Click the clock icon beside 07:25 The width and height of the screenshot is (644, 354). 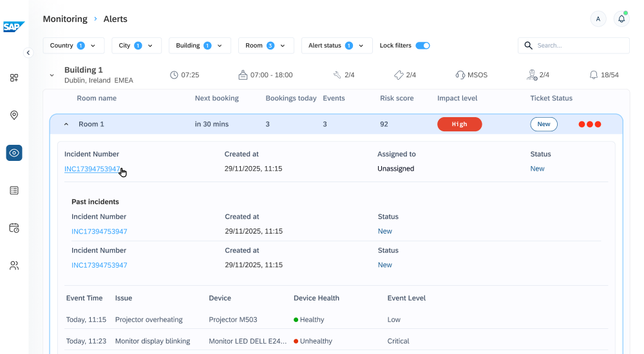(x=174, y=75)
